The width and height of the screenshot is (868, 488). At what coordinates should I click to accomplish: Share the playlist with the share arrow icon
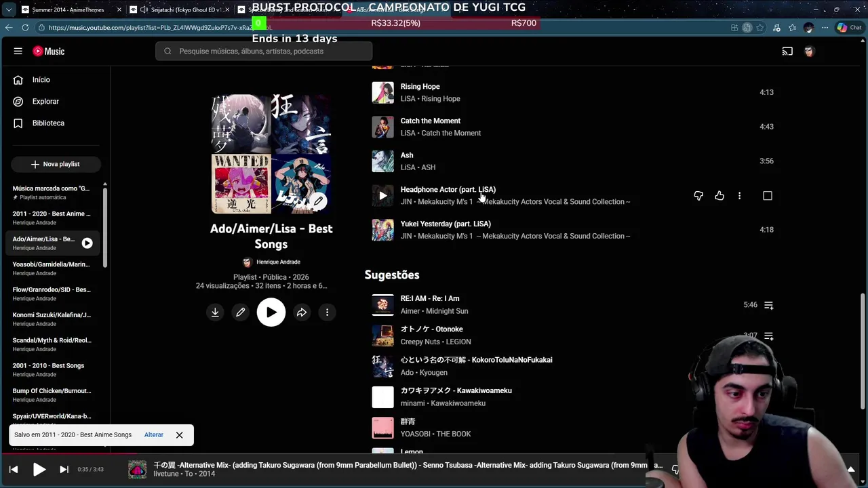pos(302,312)
